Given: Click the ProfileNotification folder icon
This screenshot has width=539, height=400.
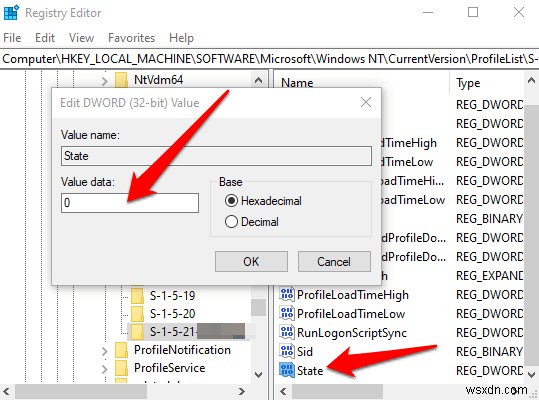Looking at the screenshot, I should (x=121, y=350).
